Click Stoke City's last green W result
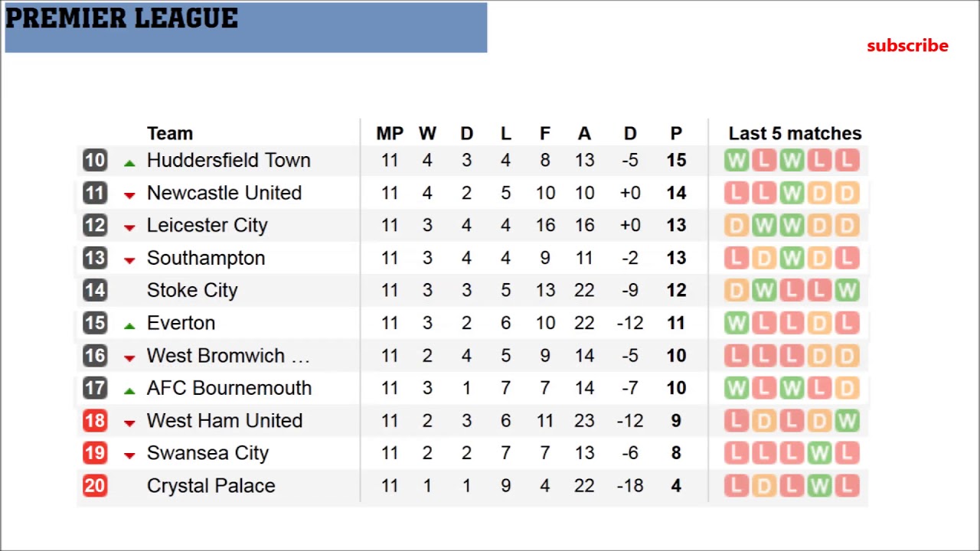The image size is (980, 551). (x=847, y=291)
